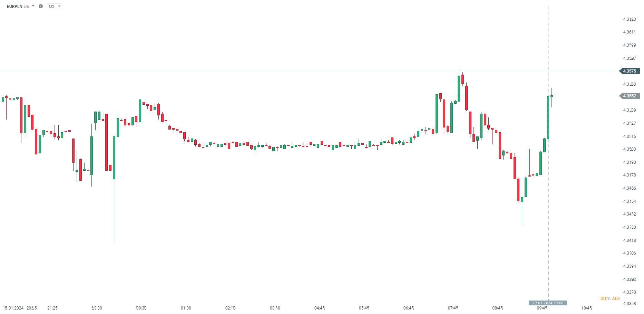The height and width of the screenshot is (314, 644).
Task: Click the 4.3599 price axis label
Action: pyautogui.click(x=629, y=45)
